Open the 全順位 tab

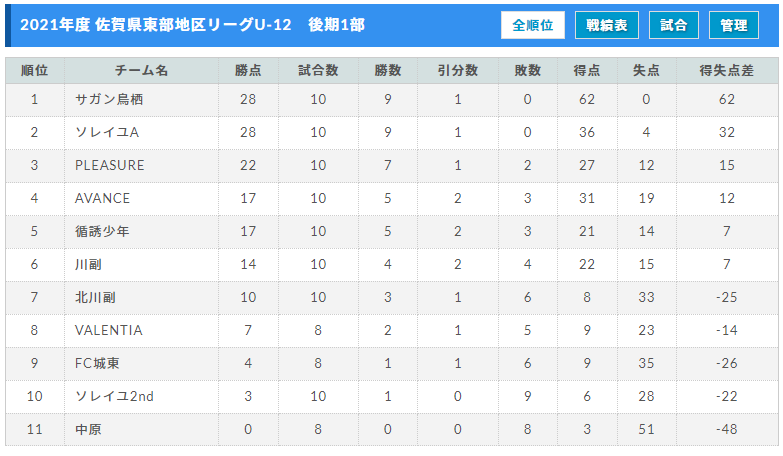pyautogui.click(x=533, y=25)
